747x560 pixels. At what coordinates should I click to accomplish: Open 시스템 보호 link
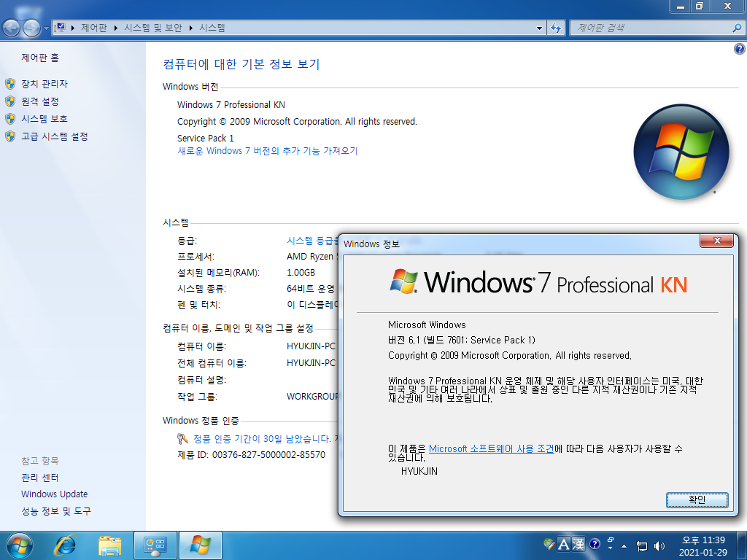(44, 119)
